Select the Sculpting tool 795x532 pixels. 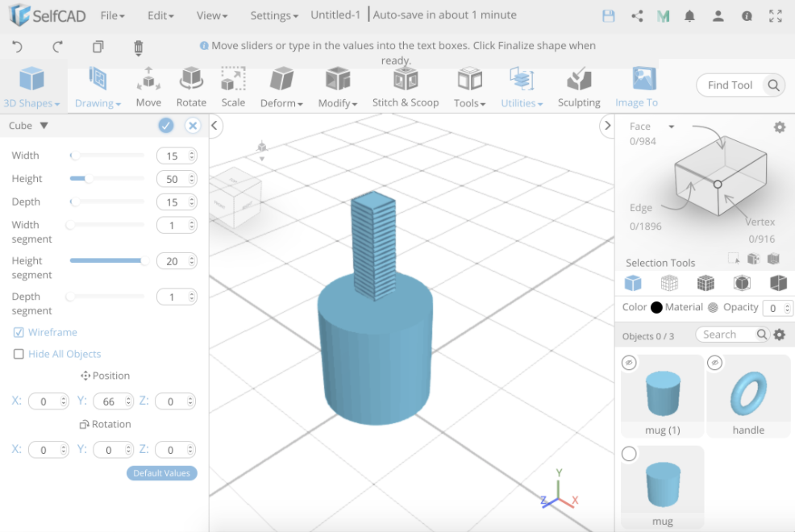click(x=578, y=86)
